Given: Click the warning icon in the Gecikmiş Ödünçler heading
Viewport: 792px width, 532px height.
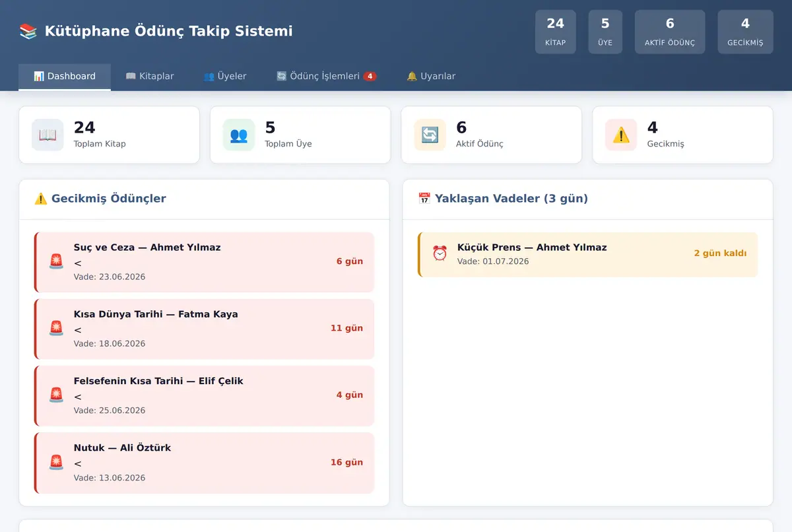Looking at the screenshot, I should pyautogui.click(x=41, y=199).
